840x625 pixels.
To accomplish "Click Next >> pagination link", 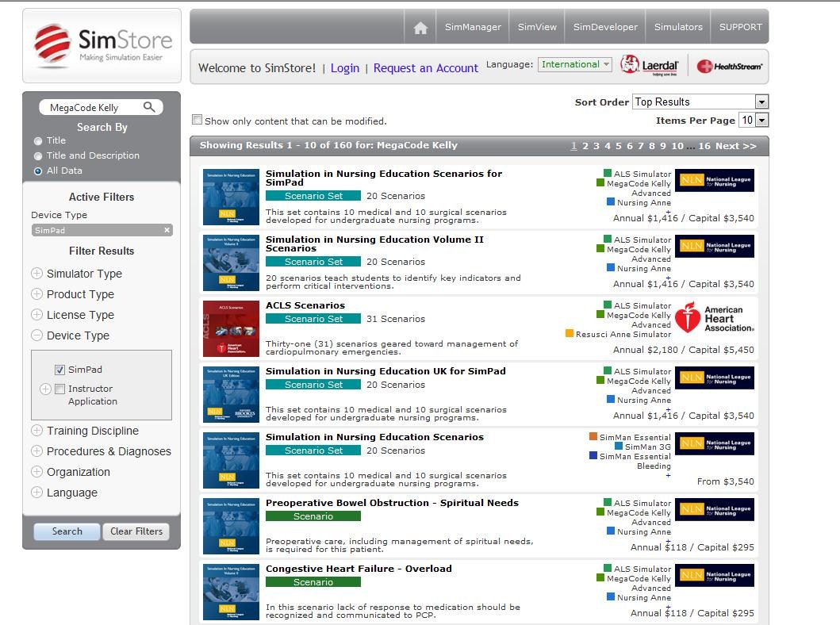I will 735,146.
